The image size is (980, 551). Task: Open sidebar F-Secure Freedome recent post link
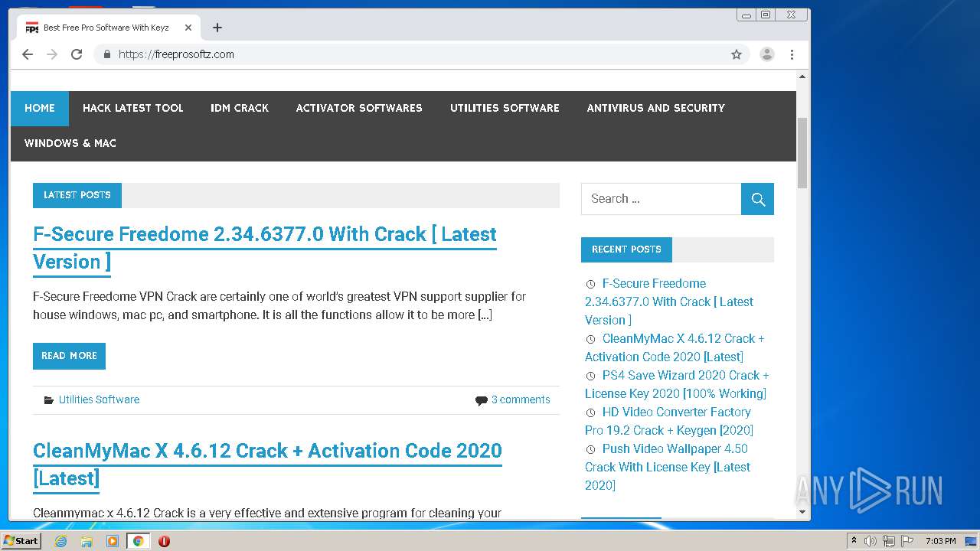tap(669, 302)
